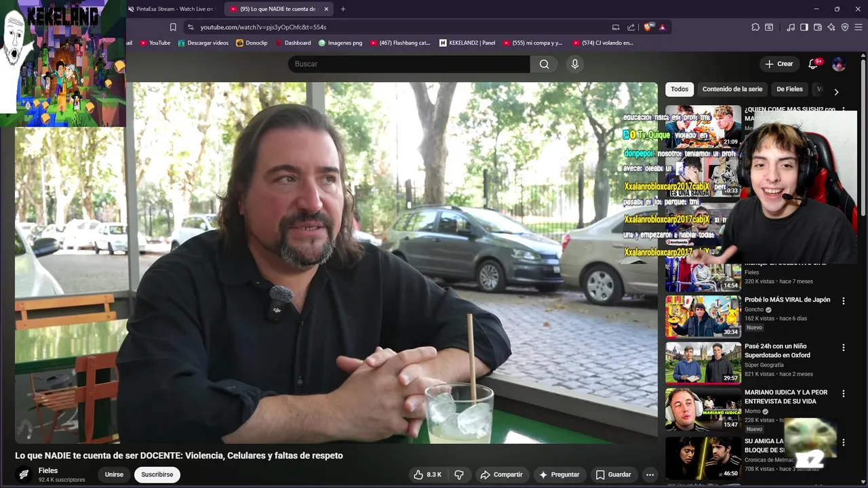Open '(574) CJ volando en...' bookmark
The image size is (868, 488).
point(603,43)
